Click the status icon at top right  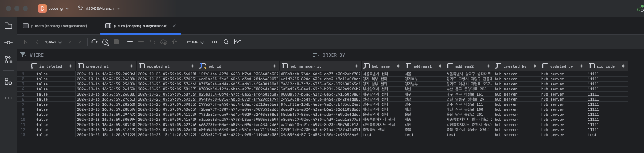pos(640,8)
